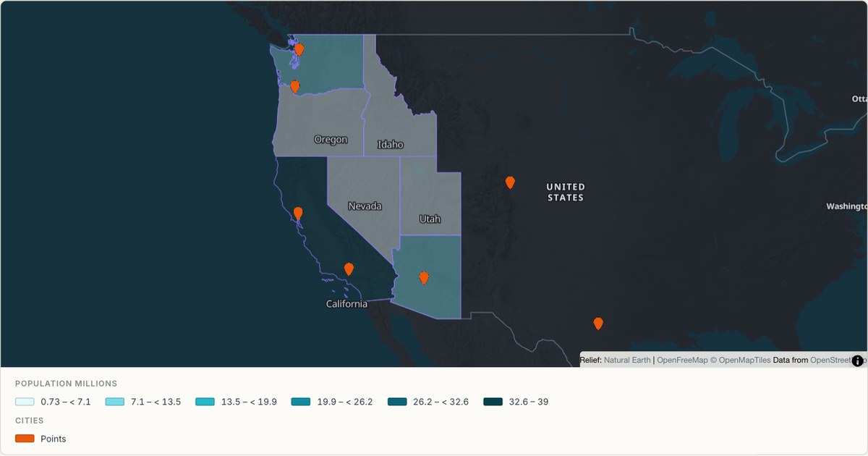Open the Natural Earth attribution link

627,360
